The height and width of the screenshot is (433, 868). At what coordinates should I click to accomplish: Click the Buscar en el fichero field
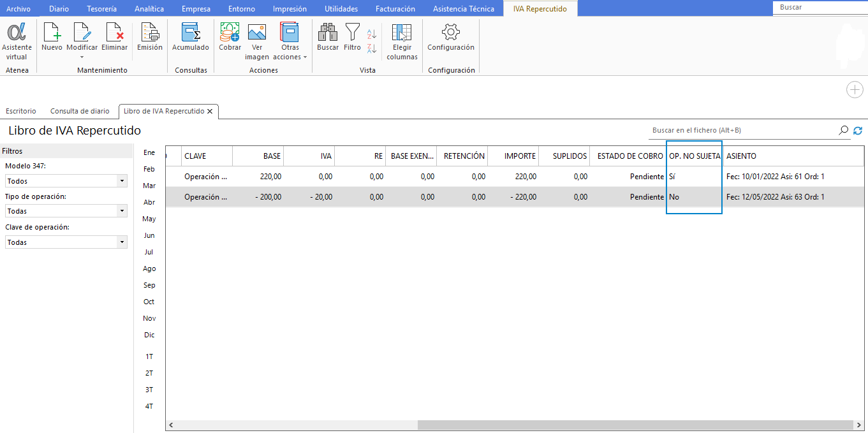click(x=743, y=130)
